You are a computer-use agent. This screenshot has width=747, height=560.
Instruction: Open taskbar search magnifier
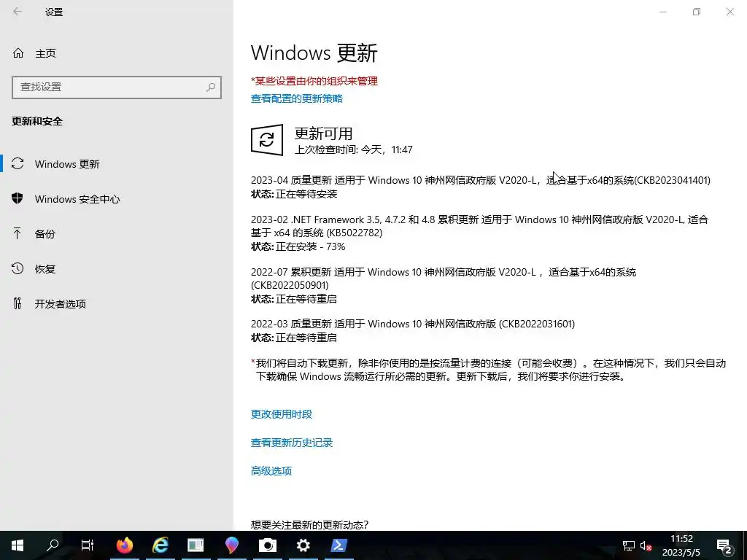click(53, 545)
